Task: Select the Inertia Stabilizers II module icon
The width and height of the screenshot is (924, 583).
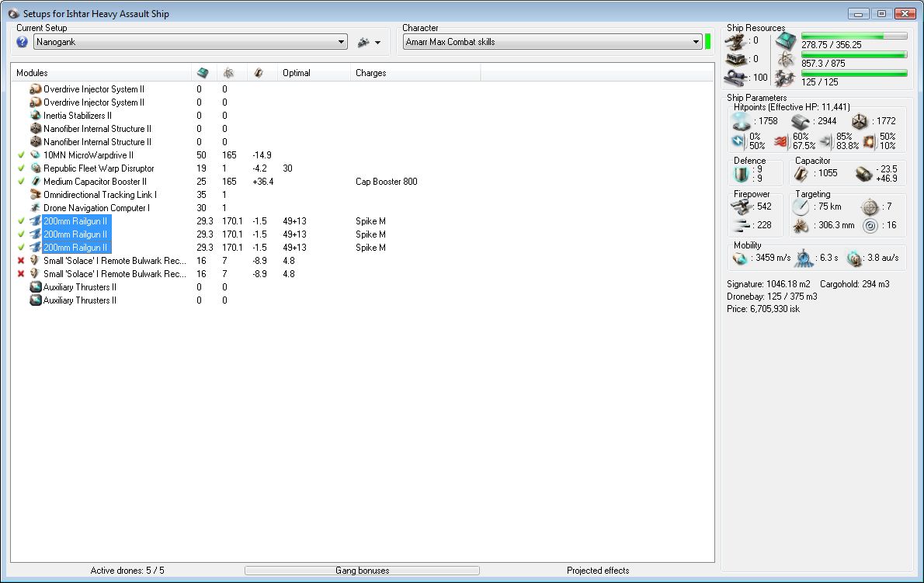Action: point(36,116)
